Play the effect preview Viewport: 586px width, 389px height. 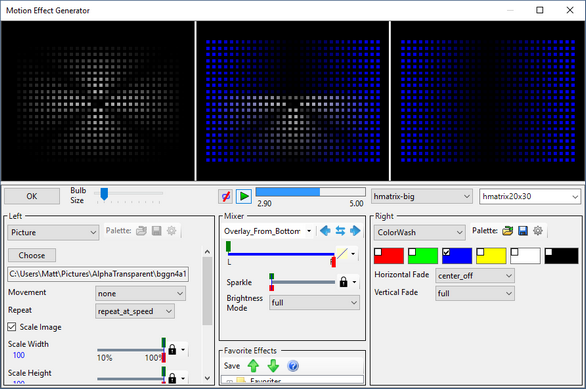tap(244, 196)
